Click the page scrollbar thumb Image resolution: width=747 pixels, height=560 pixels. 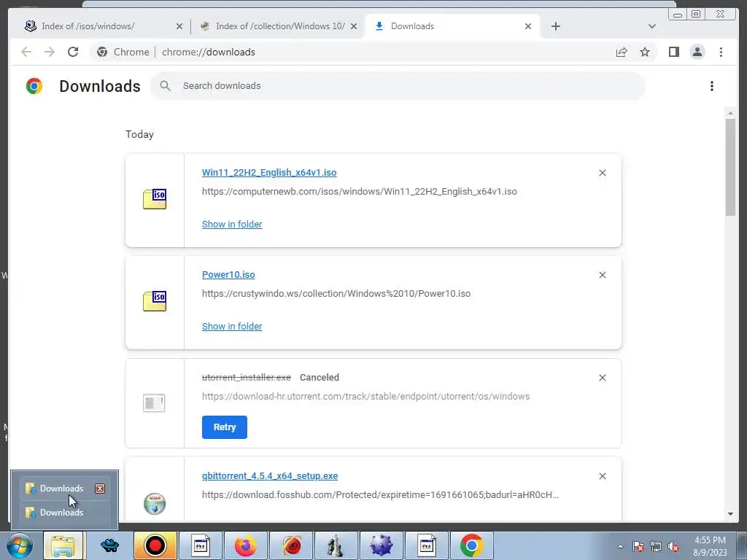click(730, 167)
